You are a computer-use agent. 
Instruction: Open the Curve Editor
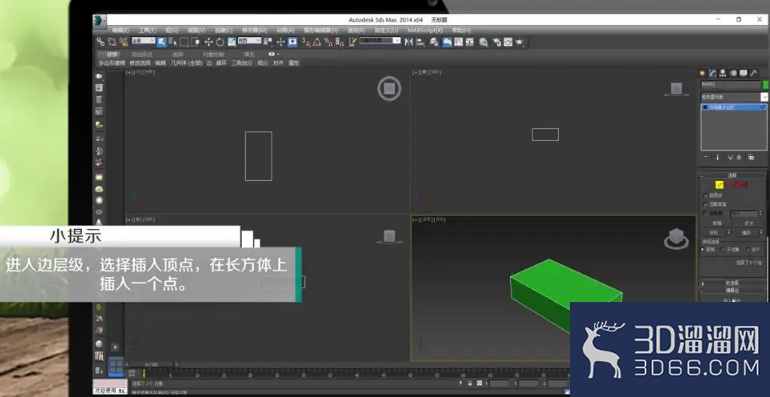458,42
